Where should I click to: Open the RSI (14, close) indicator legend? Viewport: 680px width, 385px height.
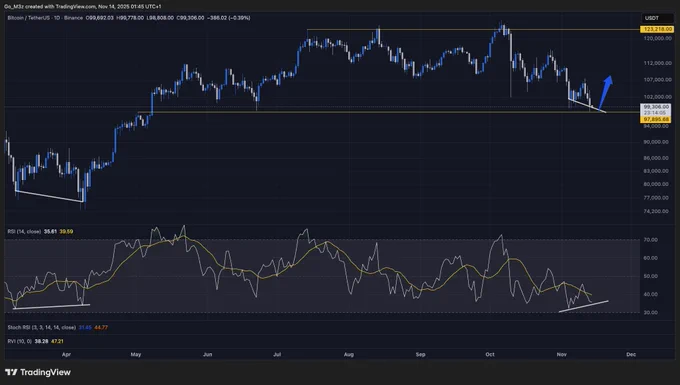tap(24, 232)
